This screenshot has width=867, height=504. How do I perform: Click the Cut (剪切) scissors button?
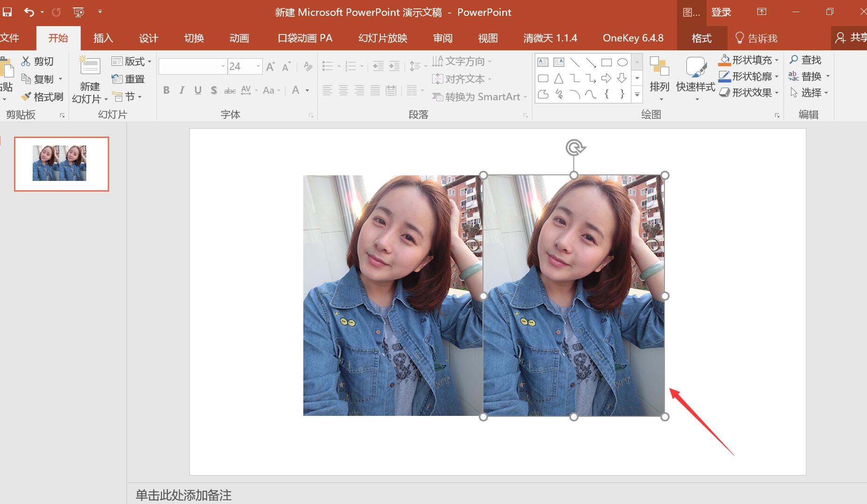[38, 61]
